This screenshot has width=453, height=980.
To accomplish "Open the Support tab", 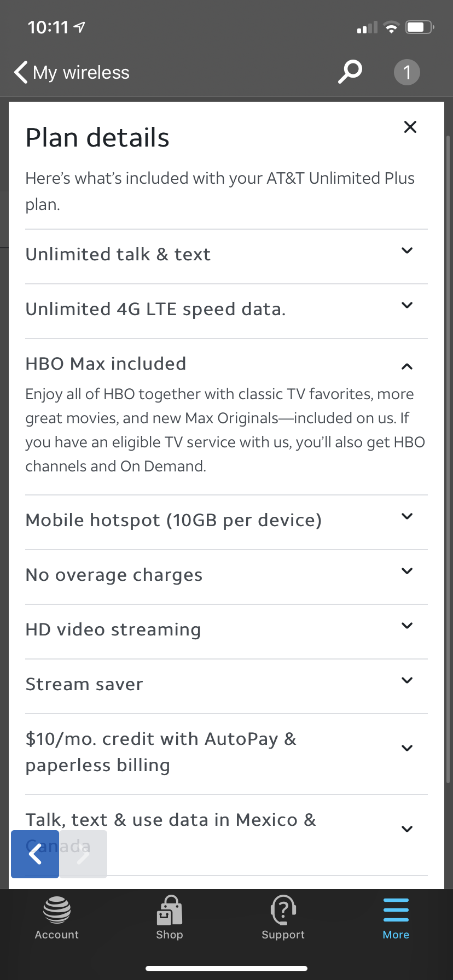I will tap(283, 919).
